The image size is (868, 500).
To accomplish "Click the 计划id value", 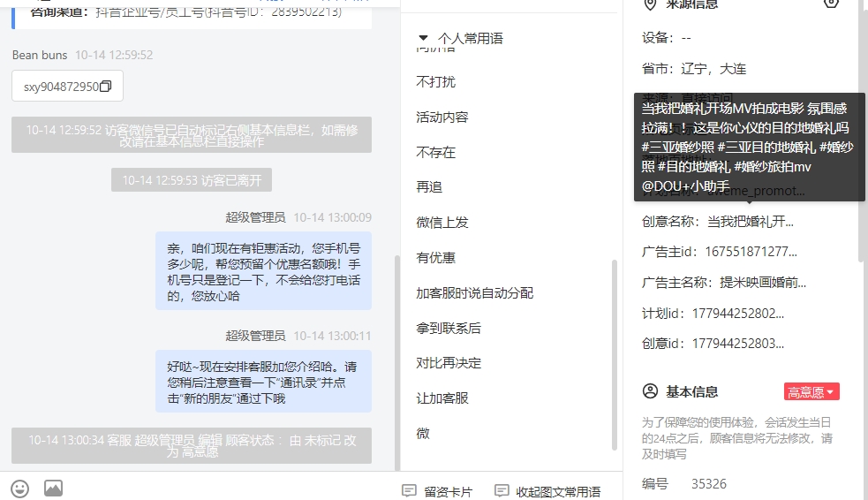I will tap(738, 314).
